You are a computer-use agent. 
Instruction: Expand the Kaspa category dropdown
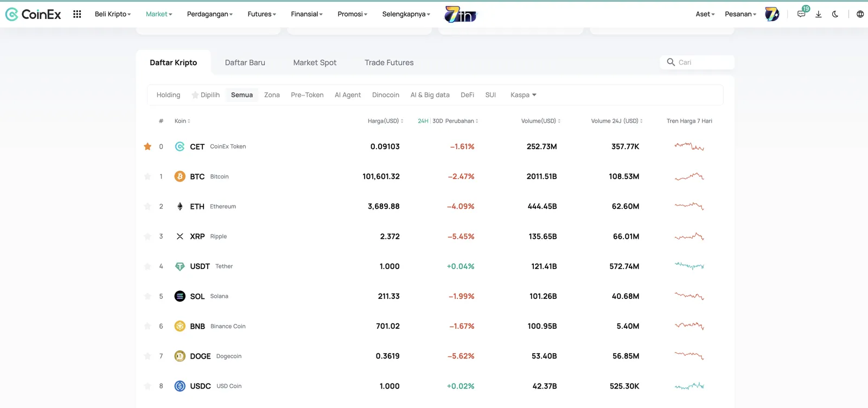click(524, 95)
